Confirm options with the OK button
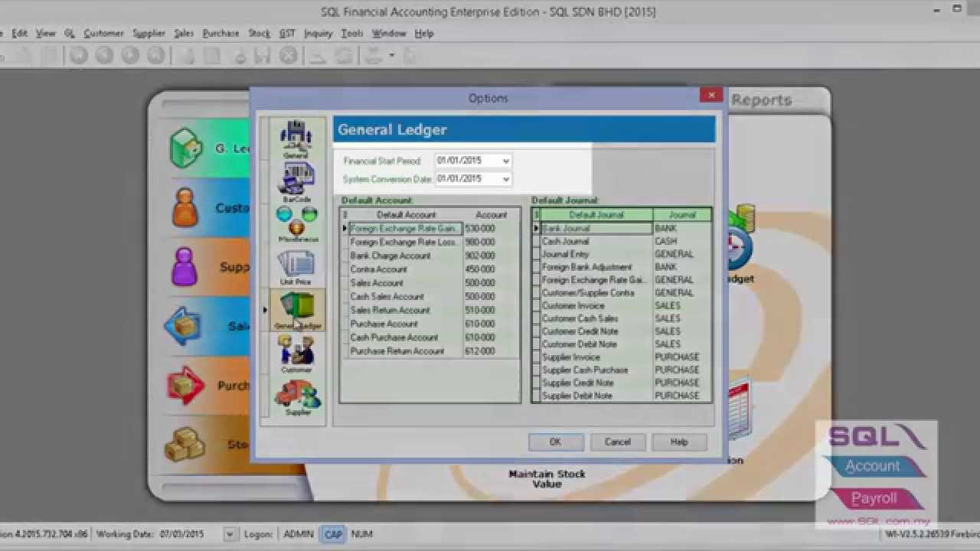The width and height of the screenshot is (980, 551). (x=556, y=442)
